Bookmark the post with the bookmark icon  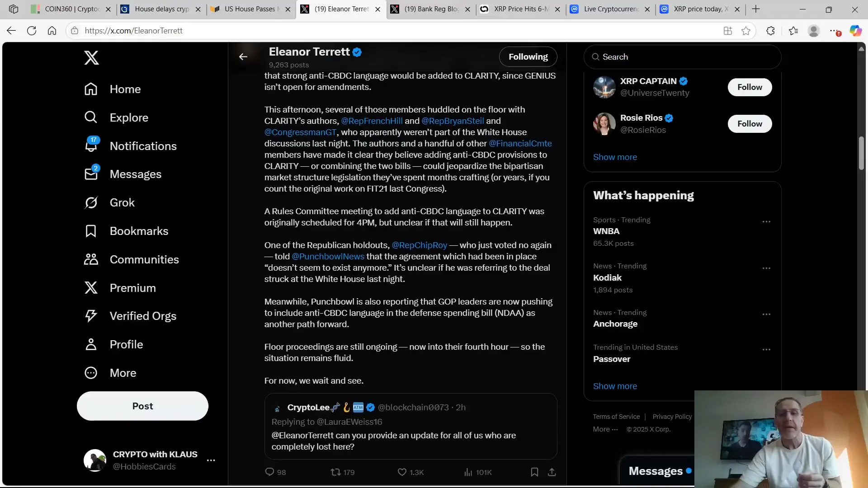pos(534,472)
